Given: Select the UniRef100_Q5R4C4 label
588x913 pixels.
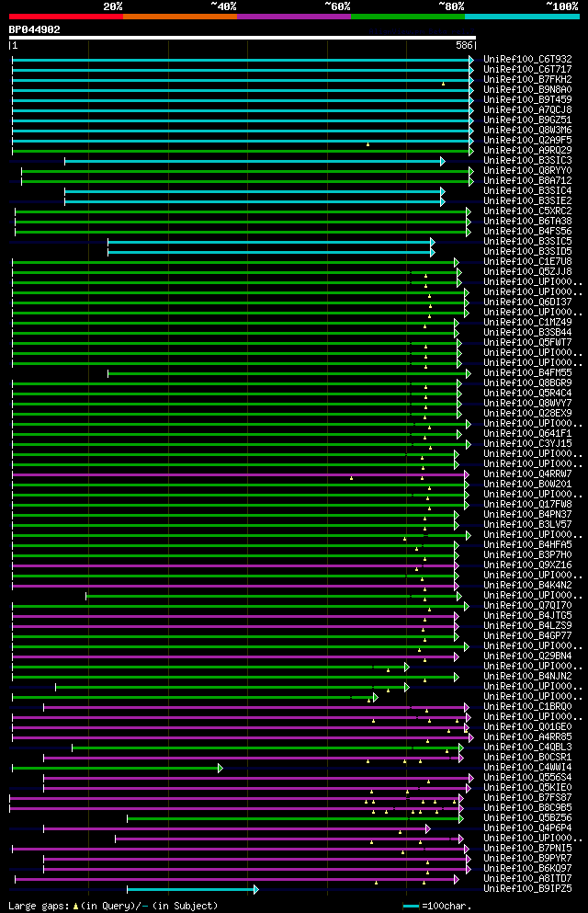Looking at the screenshot, I should click(527, 393).
